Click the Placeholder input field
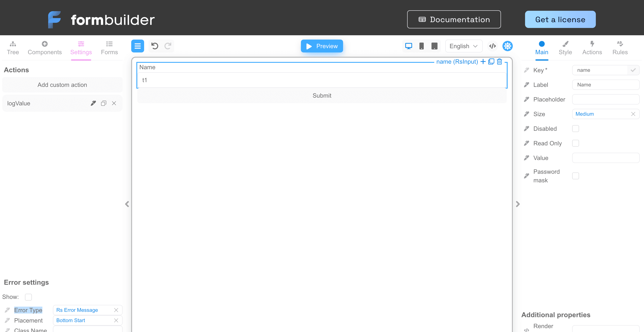644x332 pixels. [605, 99]
